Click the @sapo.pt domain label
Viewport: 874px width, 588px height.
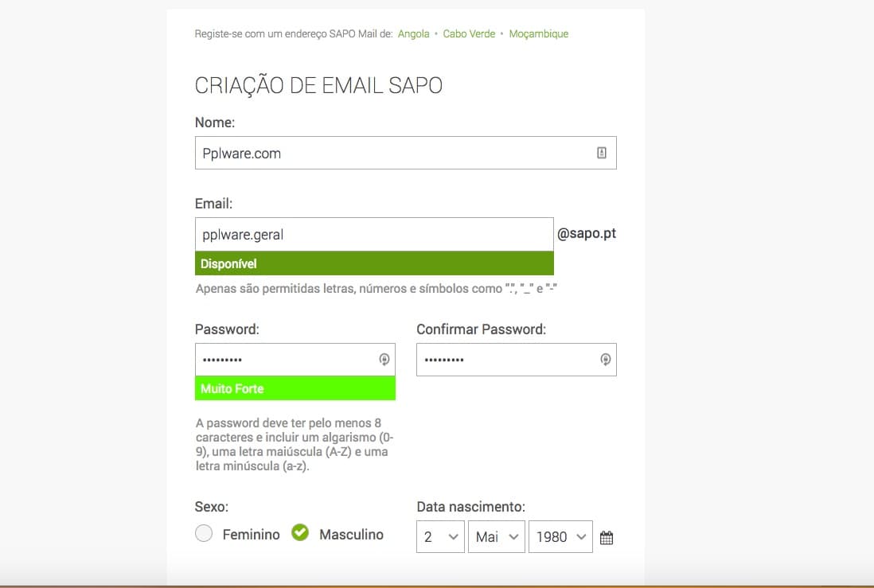[587, 233]
